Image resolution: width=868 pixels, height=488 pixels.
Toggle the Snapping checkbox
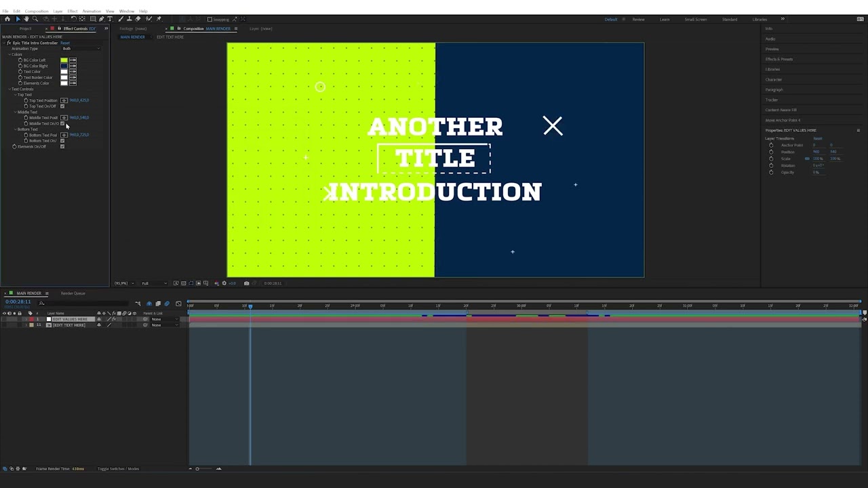[x=210, y=19]
